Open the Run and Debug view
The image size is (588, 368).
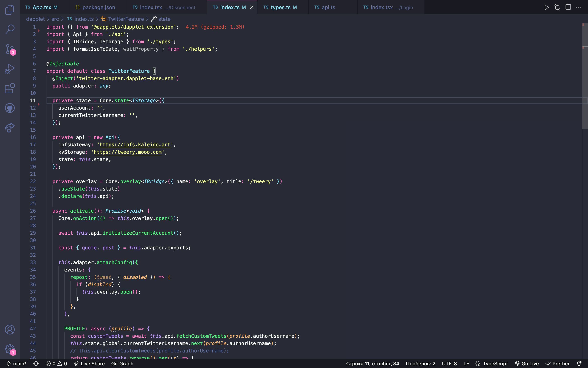[x=10, y=69]
